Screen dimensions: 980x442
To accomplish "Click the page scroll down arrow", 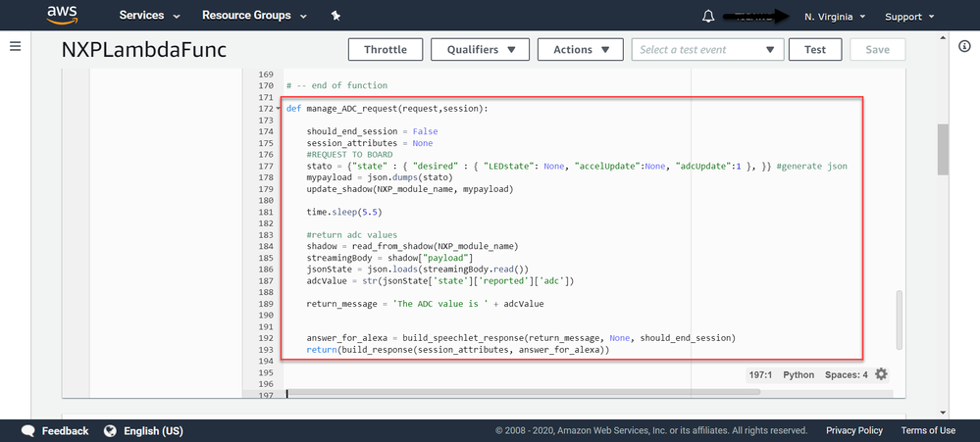I will [943, 413].
